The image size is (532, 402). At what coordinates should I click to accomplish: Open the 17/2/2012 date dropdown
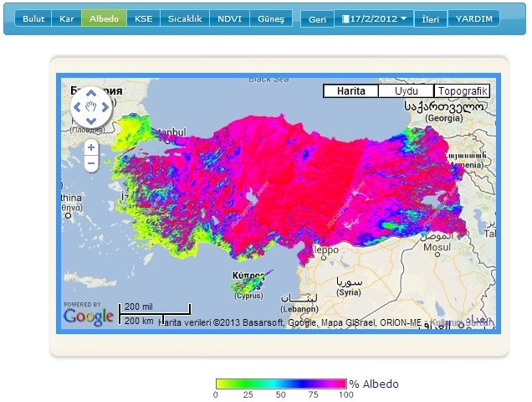click(373, 18)
